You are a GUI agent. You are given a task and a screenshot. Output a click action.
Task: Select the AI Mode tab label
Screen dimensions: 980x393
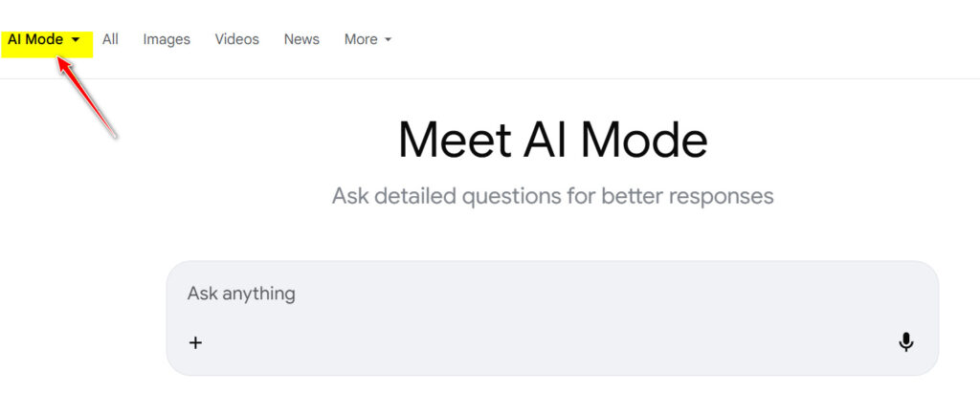[x=35, y=39]
